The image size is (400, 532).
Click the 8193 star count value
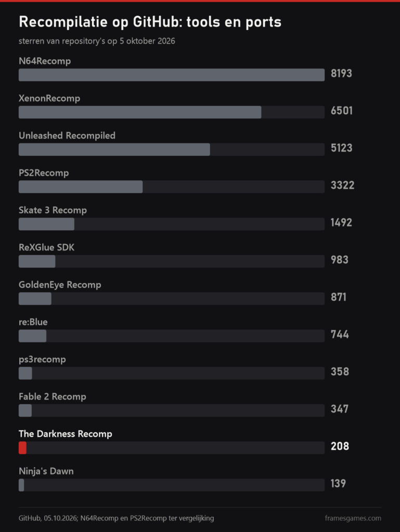[341, 74]
